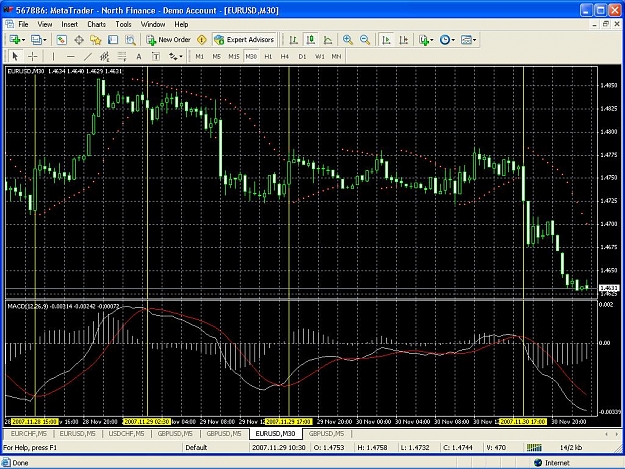The height and width of the screenshot is (469, 625).
Task: Switch to the USDCHF,M5 chart tab
Action: point(126,434)
